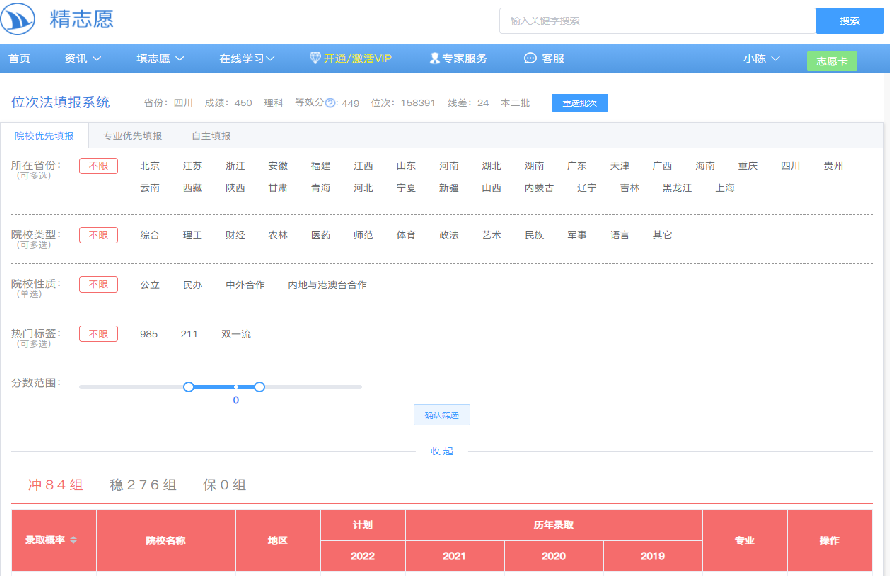Click the 确认筛选 button

(441, 414)
